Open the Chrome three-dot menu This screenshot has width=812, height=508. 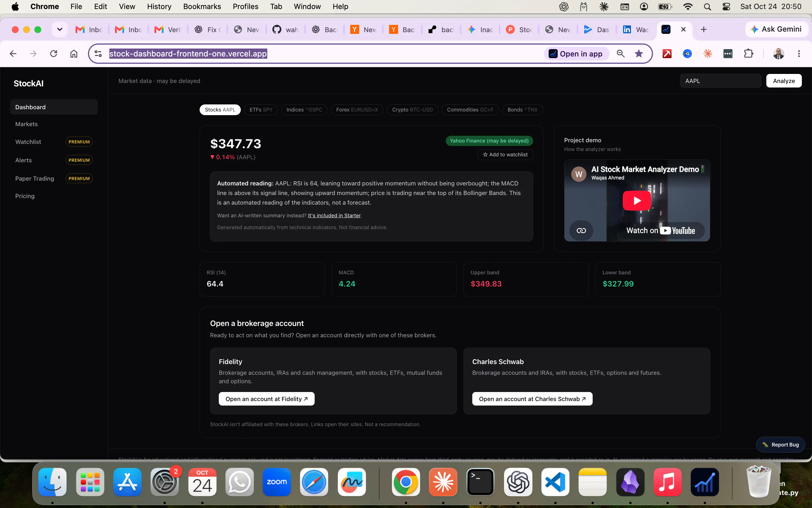(799, 53)
